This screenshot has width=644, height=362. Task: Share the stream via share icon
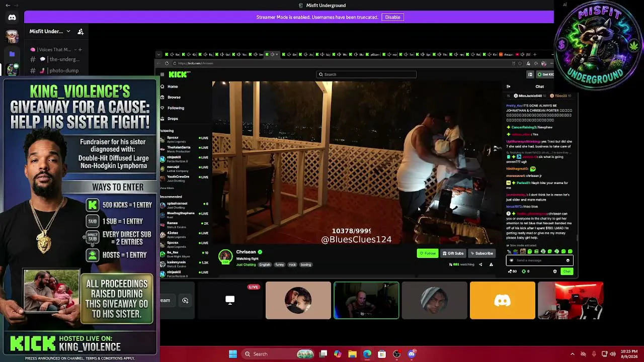coord(480,264)
